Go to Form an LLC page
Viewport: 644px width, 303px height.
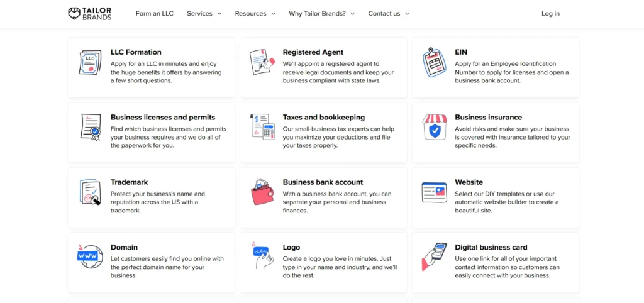pyautogui.click(x=154, y=13)
